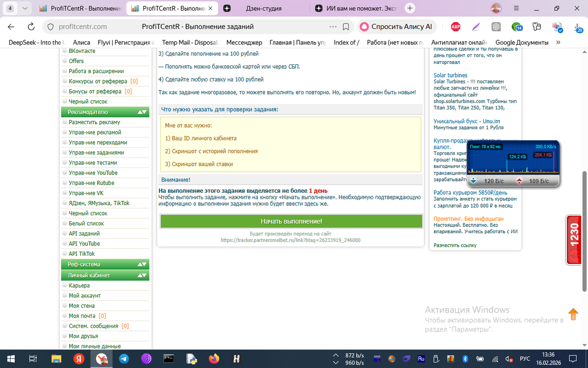Viewport: 588px width, 368px height.
Task: Open the address bar three-dots menu
Action: pyautogui.click(x=332, y=27)
